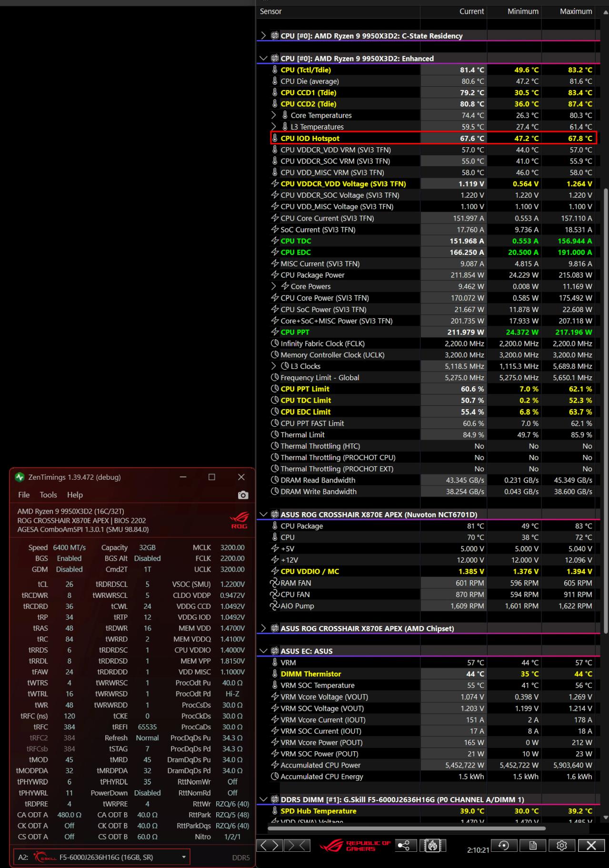Open the Help menu in ZenTimings
The image size is (609, 868).
75,495
